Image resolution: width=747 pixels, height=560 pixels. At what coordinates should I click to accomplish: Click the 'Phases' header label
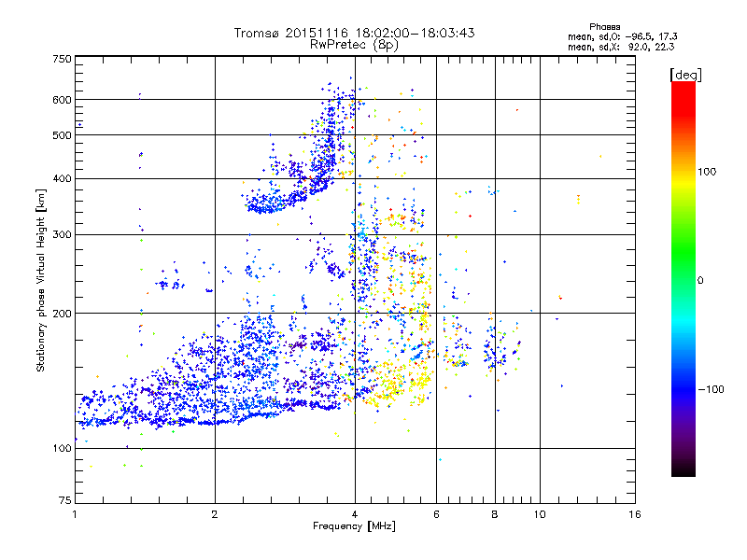click(x=604, y=27)
